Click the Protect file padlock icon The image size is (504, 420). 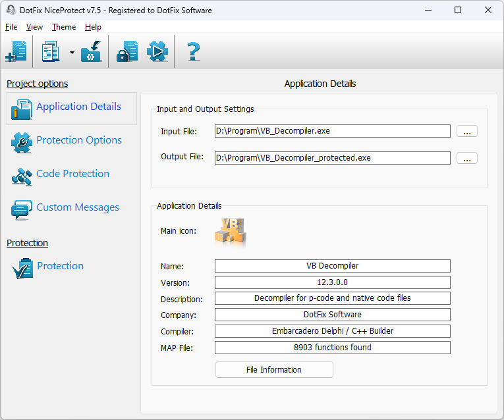point(127,51)
